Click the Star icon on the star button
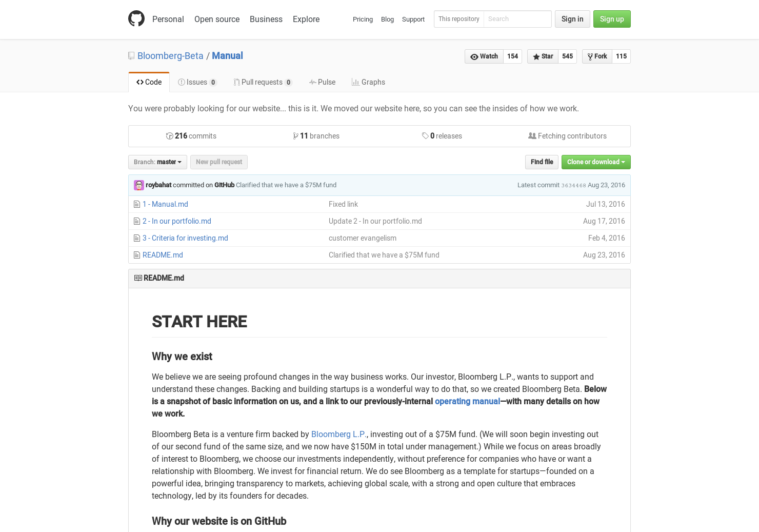This screenshot has height=532, width=759. (536, 56)
